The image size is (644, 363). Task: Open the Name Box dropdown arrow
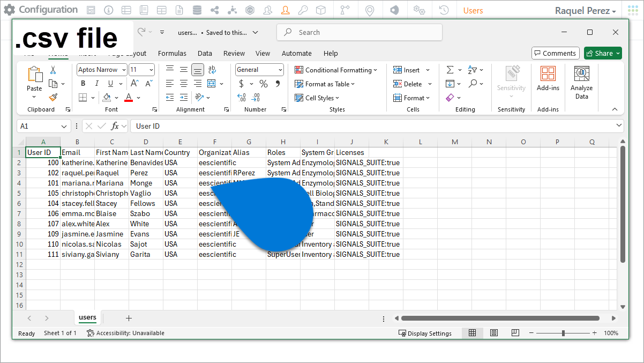pyautogui.click(x=64, y=126)
